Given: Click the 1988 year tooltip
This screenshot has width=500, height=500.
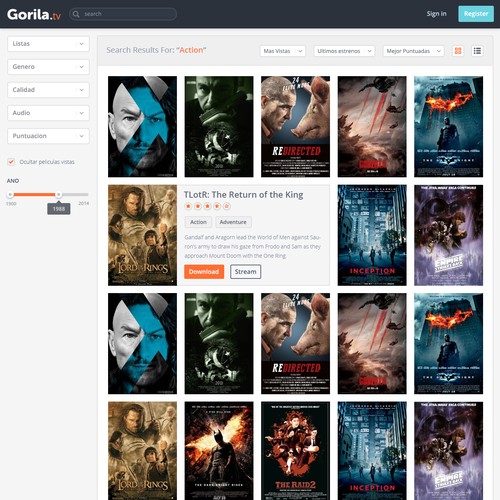Looking at the screenshot, I should tap(59, 209).
